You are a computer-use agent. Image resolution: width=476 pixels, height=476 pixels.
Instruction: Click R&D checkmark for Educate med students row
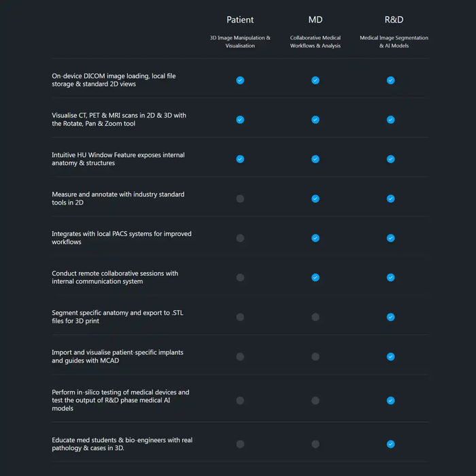(x=390, y=444)
